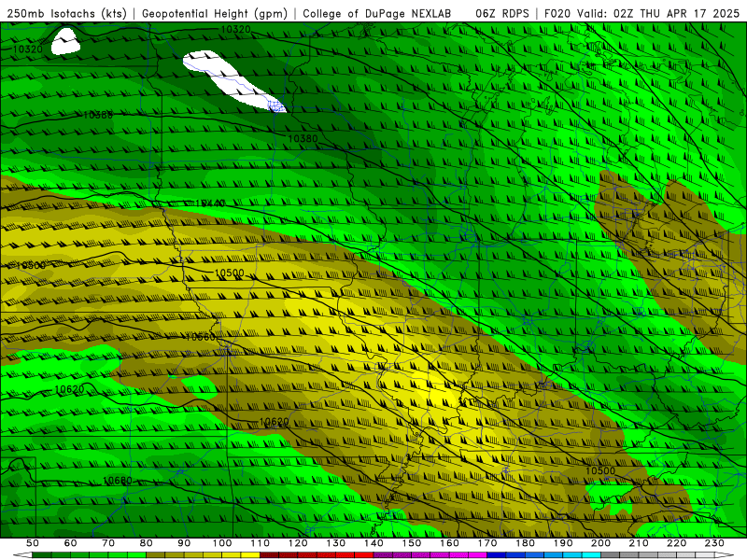Click the 190 label on the color scale
This screenshot has width=747, height=560.
pos(563,543)
